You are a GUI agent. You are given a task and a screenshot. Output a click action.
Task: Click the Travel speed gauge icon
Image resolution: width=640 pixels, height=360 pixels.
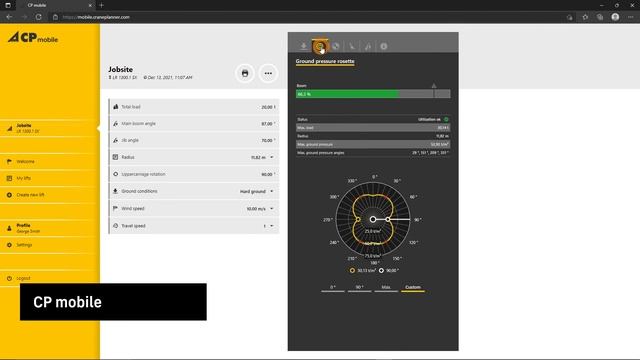click(116, 226)
